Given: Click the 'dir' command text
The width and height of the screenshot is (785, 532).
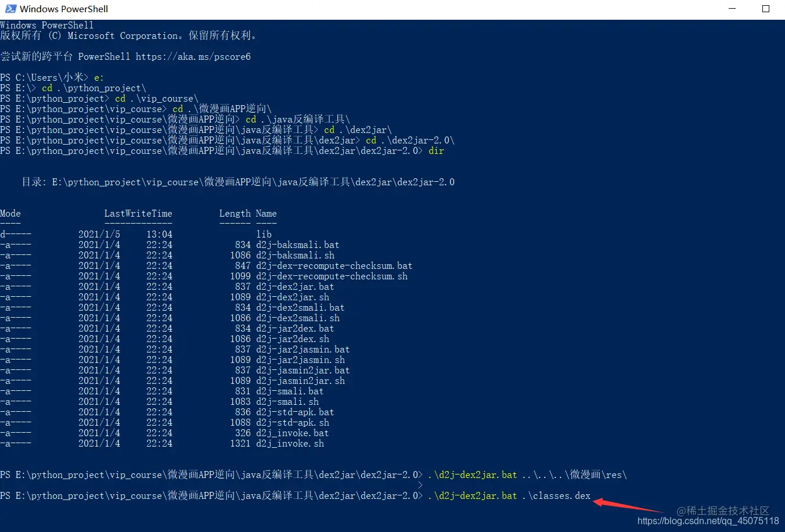Looking at the screenshot, I should 436,151.
